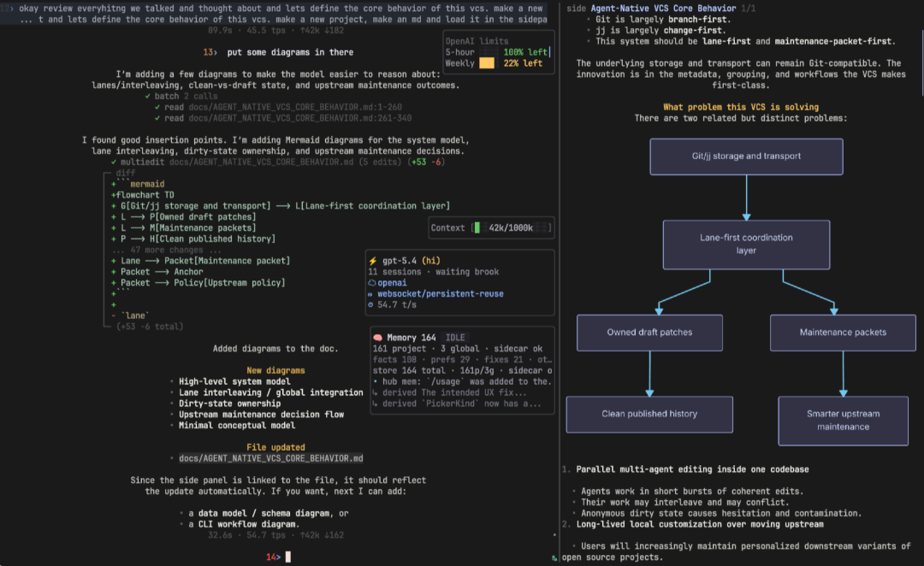
Task: Click 'OpenAI limits' widget title
Action: pos(477,41)
